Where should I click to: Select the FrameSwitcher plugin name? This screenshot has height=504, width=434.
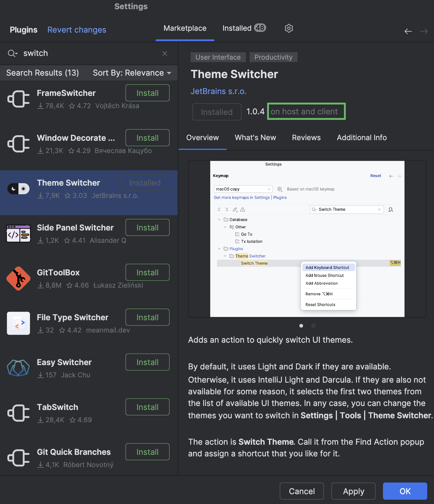(x=66, y=93)
